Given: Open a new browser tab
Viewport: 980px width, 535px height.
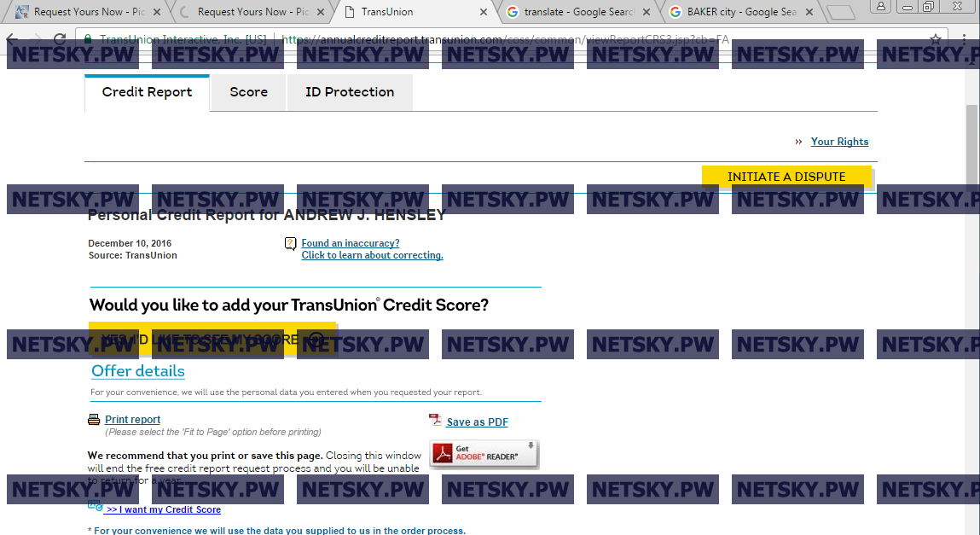Looking at the screenshot, I should [x=840, y=12].
